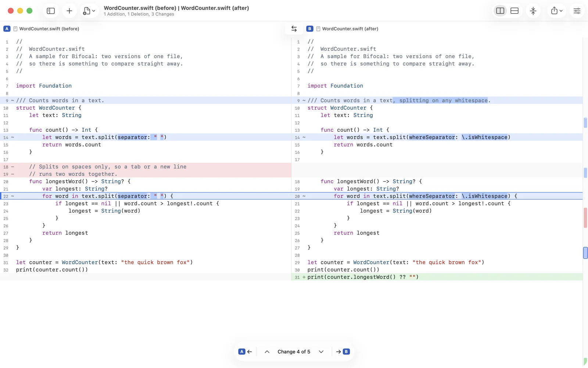588x368 pixels.
Task: Click the topmost blue marker in the overview gutter
Action: pyautogui.click(x=585, y=123)
